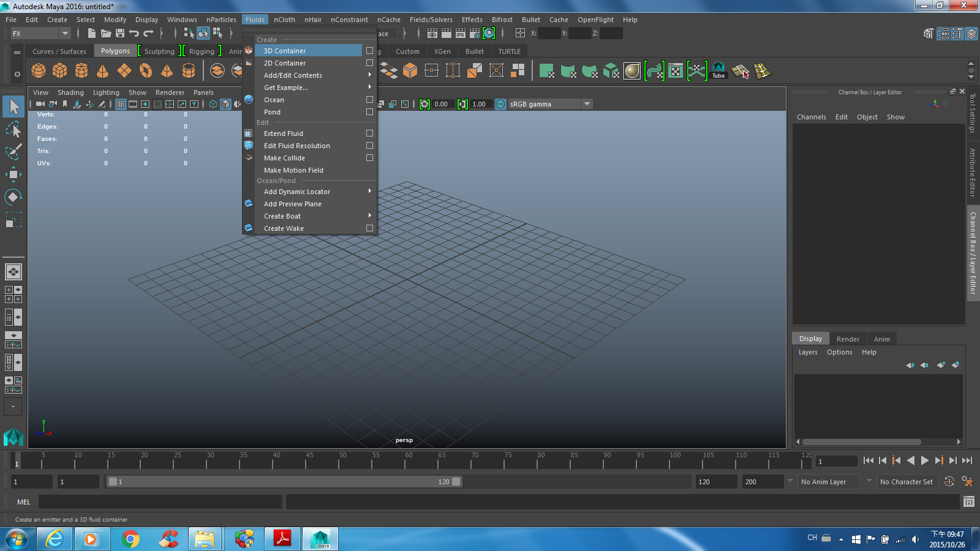Click the No Character Set button
This screenshot has width=980, height=551.
point(907,482)
